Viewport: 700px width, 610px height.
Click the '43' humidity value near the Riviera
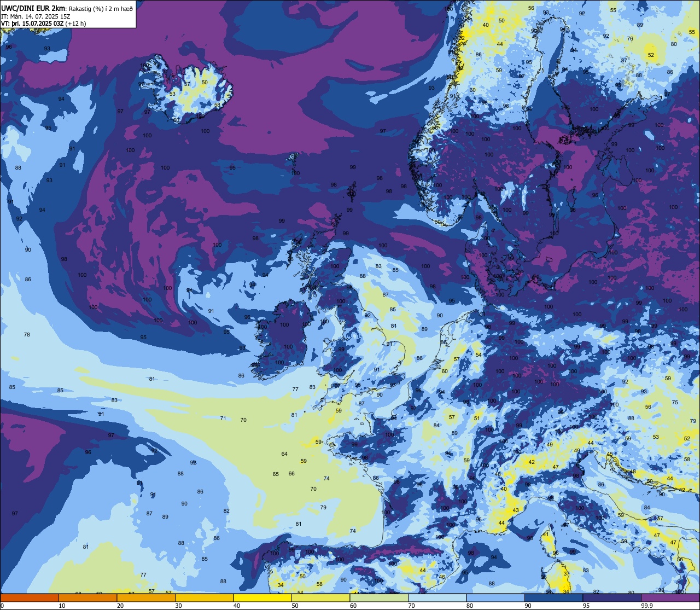(515, 510)
